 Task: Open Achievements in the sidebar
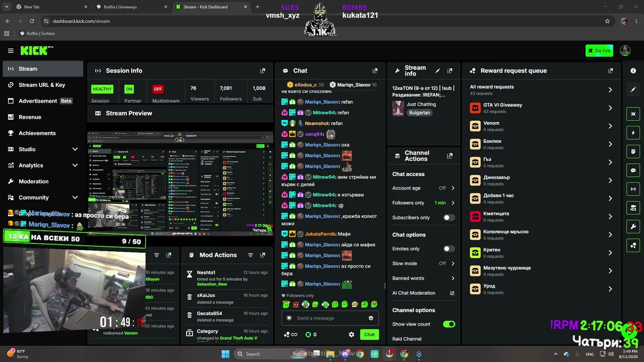[43, 133]
